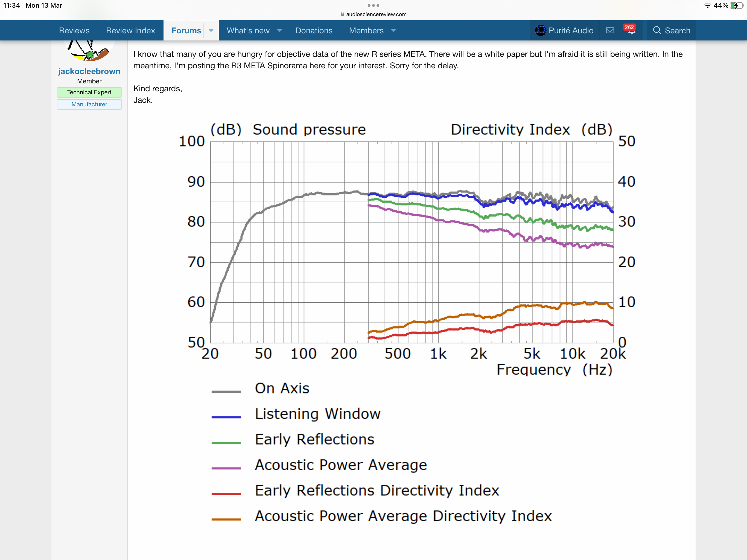Click the Manufacturer badge
This screenshot has width=747, height=560.
[x=89, y=104]
